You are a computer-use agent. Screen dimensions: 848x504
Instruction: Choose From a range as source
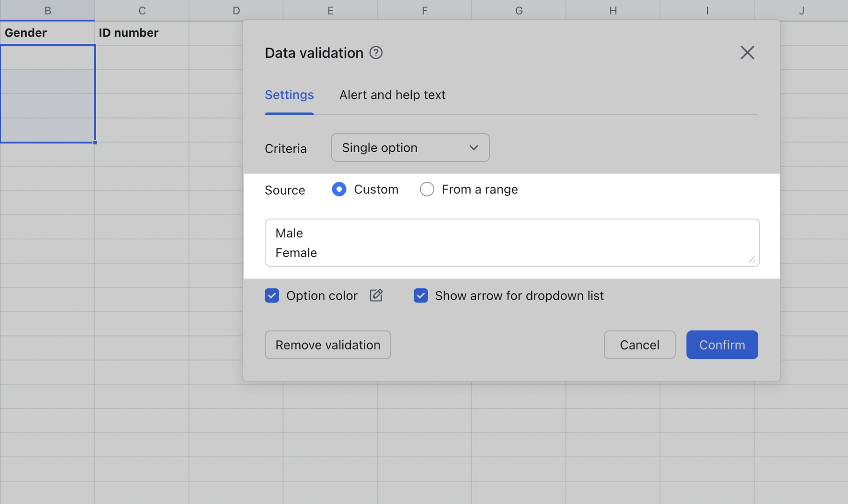(x=427, y=189)
